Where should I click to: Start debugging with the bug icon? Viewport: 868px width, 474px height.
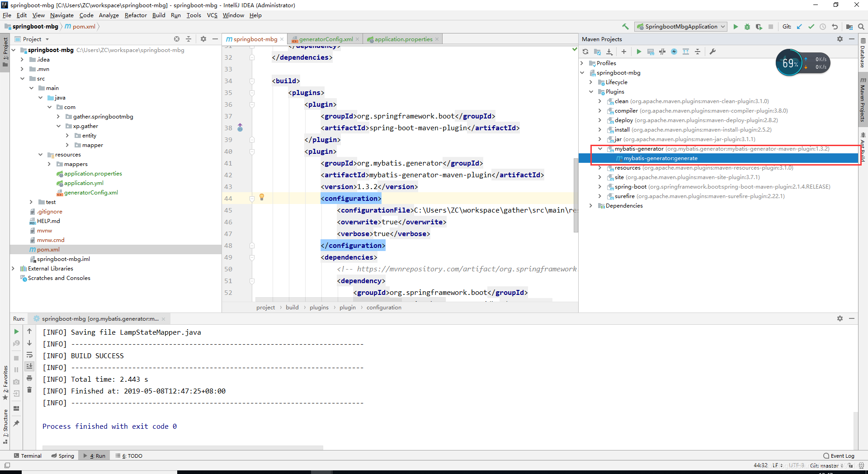click(747, 27)
